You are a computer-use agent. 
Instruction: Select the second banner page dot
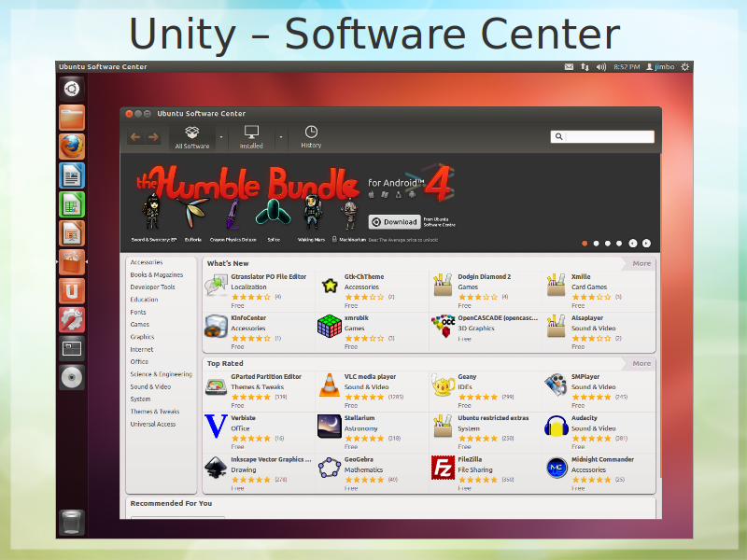click(x=596, y=244)
